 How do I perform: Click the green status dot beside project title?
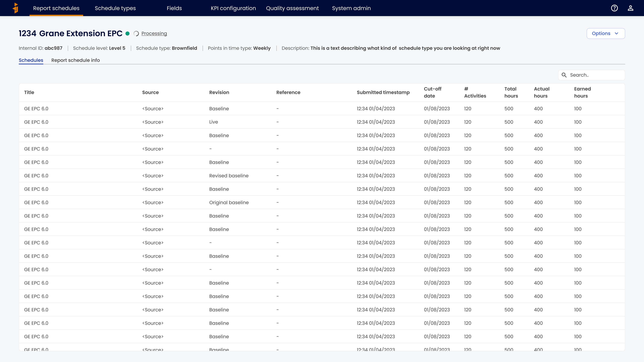(x=127, y=34)
